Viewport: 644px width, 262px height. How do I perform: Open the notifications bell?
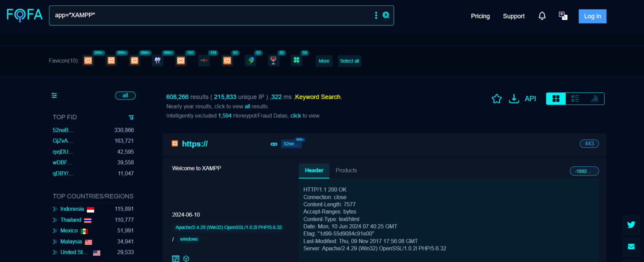pos(542,16)
